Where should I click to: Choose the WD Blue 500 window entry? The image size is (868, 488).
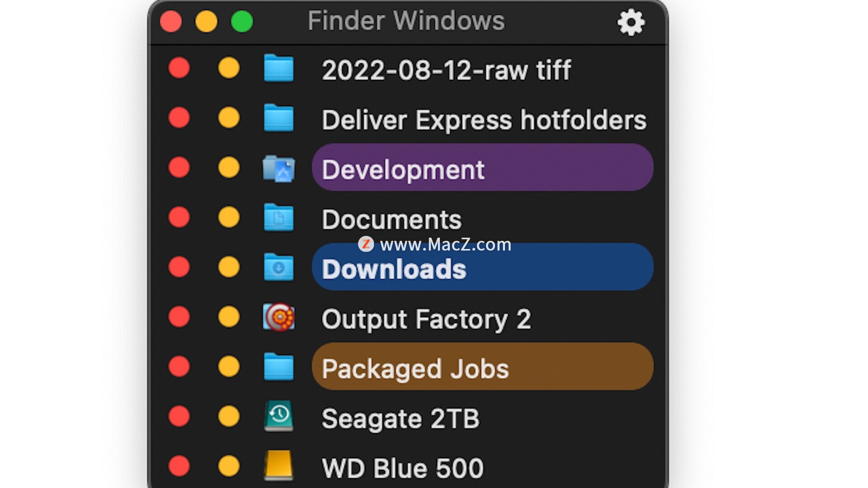[x=402, y=468]
